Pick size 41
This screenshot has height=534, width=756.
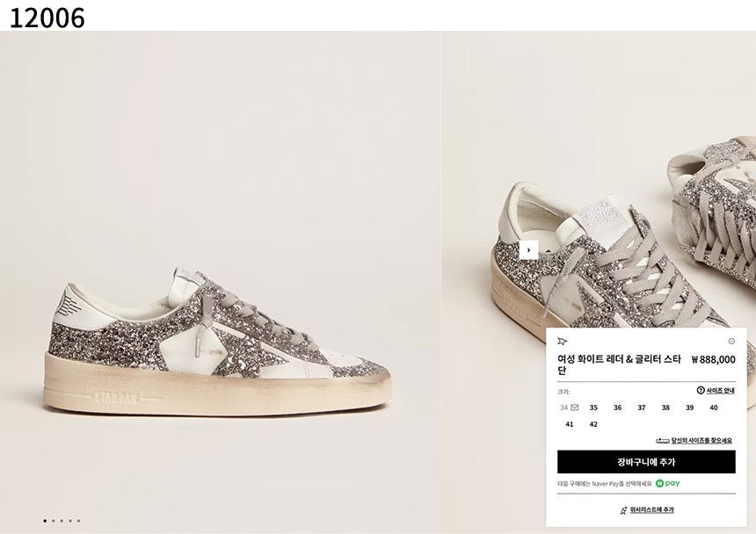[570, 424]
